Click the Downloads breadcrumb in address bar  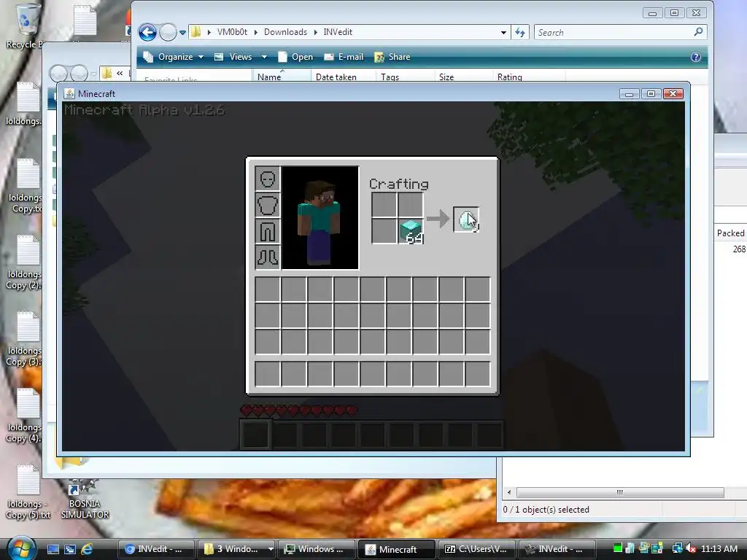tap(285, 32)
